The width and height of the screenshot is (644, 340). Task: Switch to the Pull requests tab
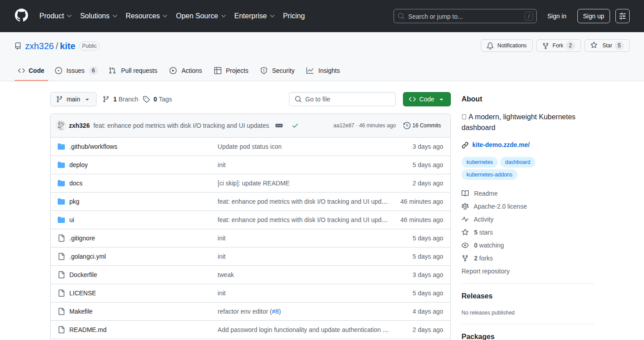[x=133, y=71]
